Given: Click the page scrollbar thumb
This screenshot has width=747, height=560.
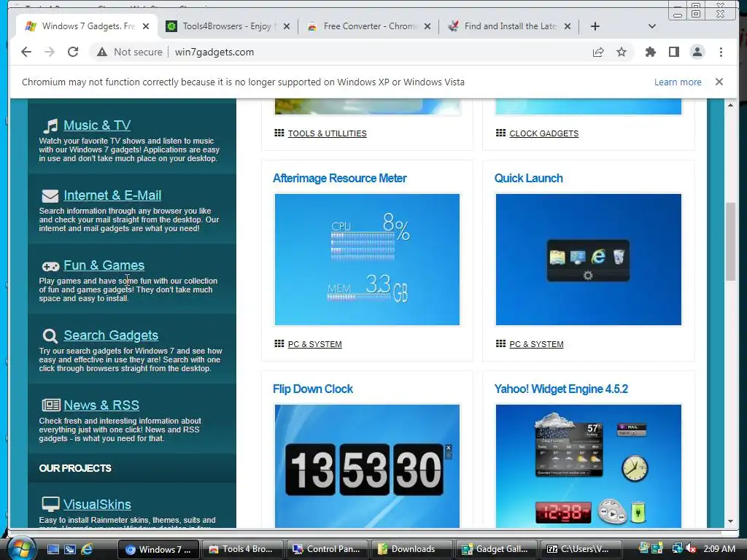Looking at the screenshot, I should (730, 241).
